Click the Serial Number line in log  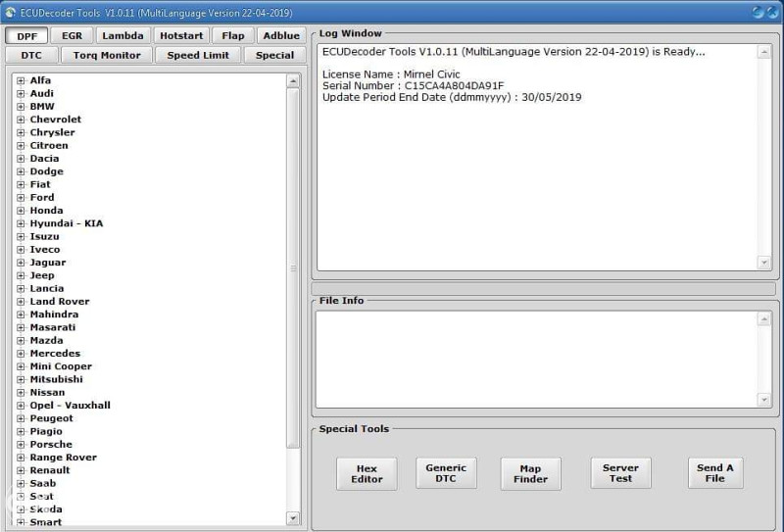(x=413, y=85)
